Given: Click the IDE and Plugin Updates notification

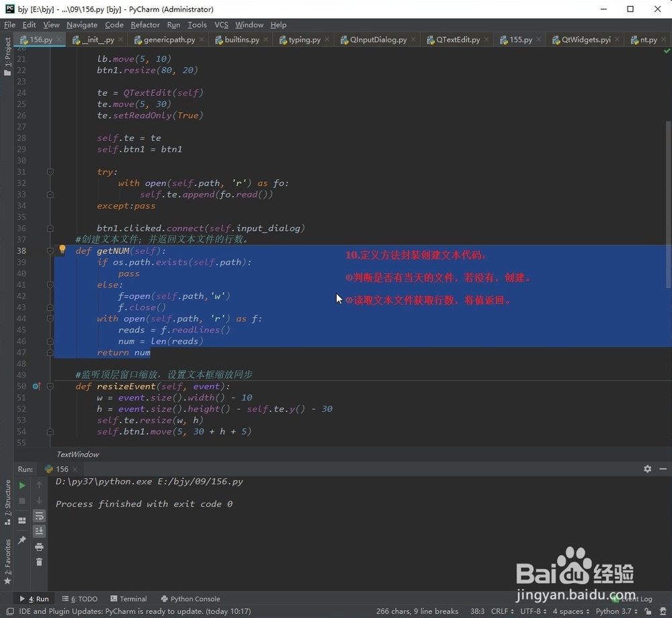Looking at the screenshot, I should (x=134, y=611).
